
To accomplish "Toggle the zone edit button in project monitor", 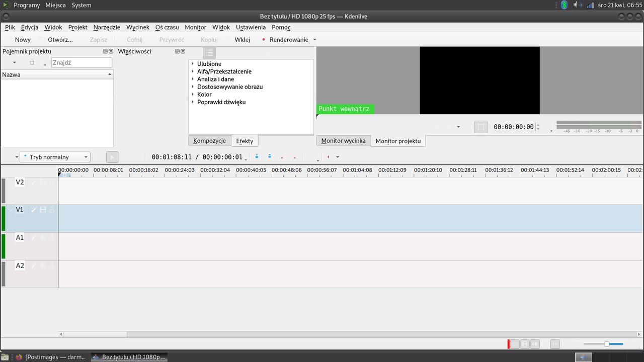I will click(481, 127).
